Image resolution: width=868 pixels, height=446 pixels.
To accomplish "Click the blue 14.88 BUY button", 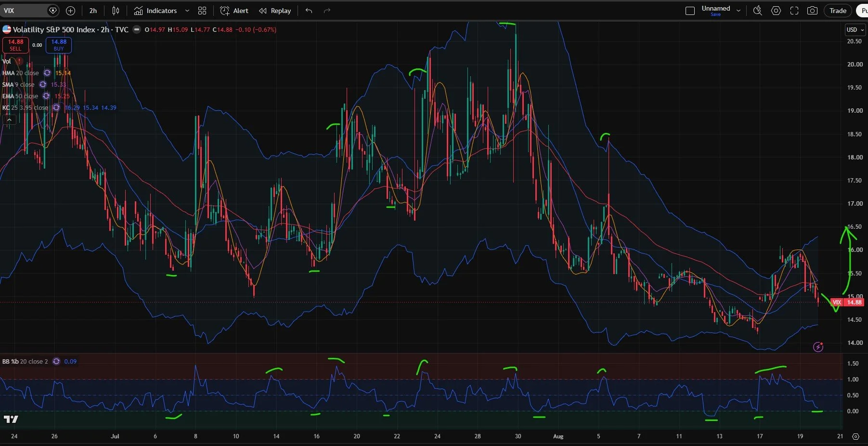I will 59,45.
